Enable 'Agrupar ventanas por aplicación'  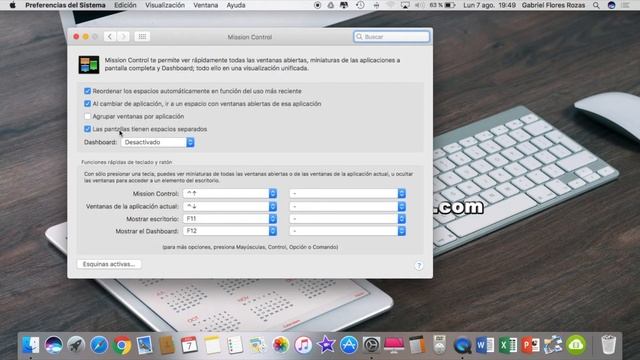pyautogui.click(x=87, y=116)
